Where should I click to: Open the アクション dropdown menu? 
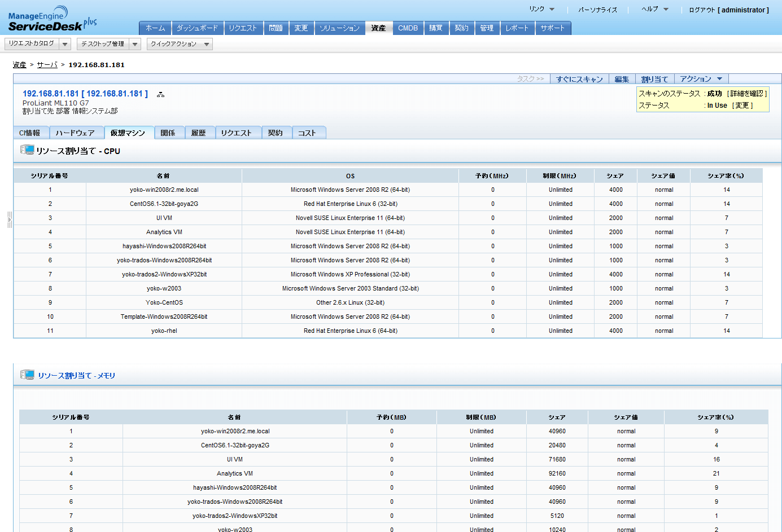click(701, 79)
